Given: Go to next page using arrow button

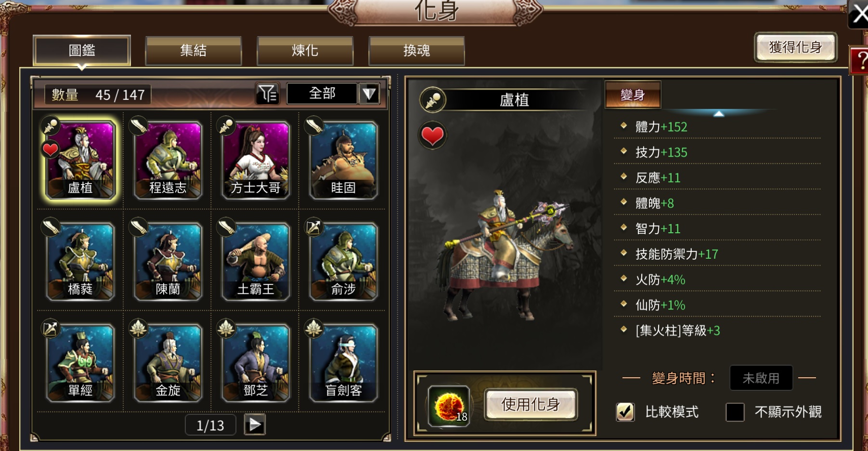Looking at the screenshot, I should coord(255,424).
